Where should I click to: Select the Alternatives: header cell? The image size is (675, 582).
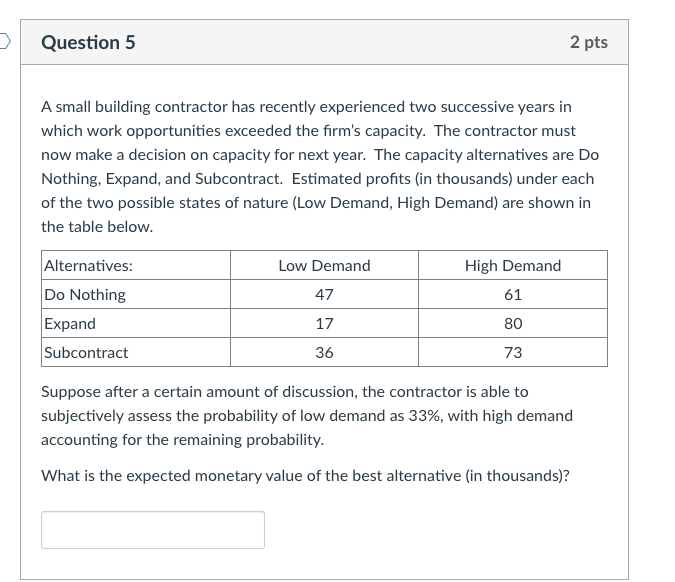(x=136, y=265)
